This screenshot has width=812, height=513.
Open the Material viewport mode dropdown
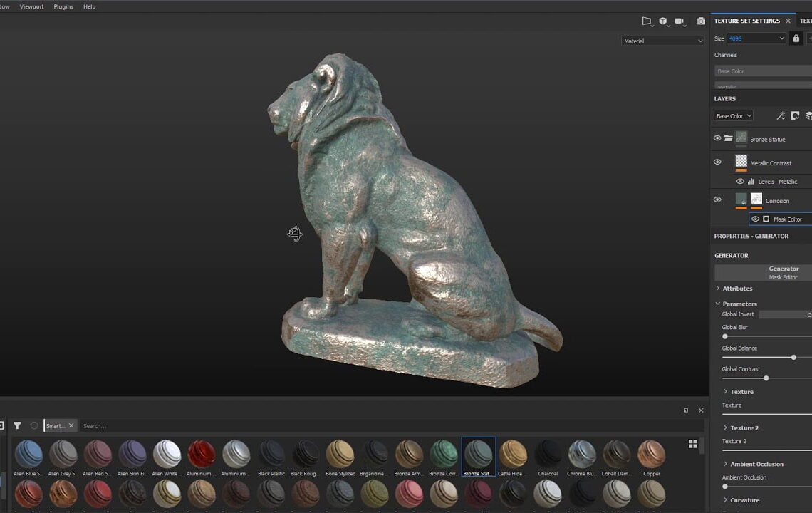point(662,41)
